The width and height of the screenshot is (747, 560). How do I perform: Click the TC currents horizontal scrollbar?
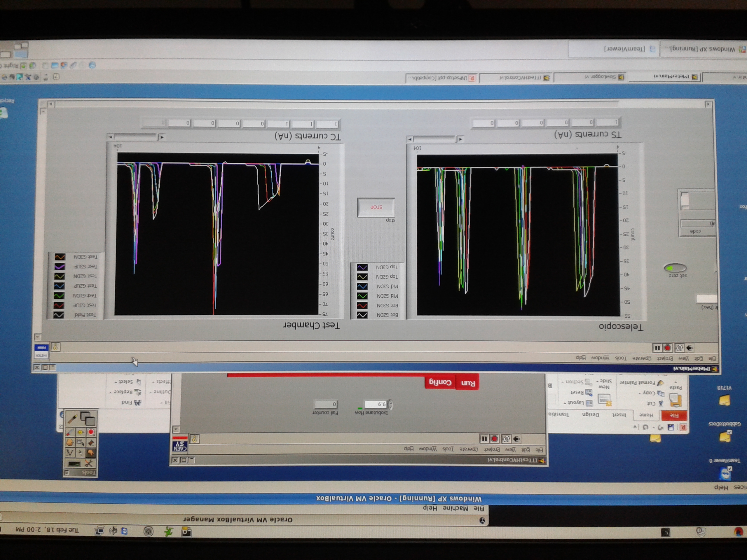click(x=137, y=137)
